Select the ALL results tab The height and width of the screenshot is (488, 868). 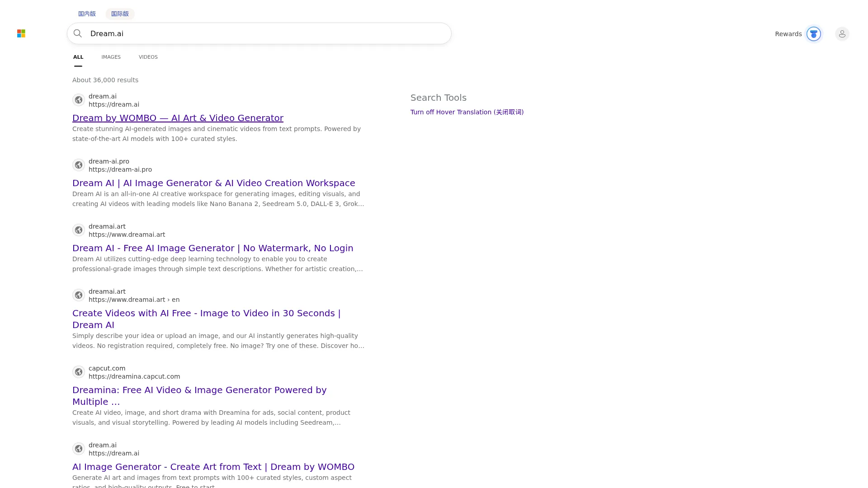(78, 57)
